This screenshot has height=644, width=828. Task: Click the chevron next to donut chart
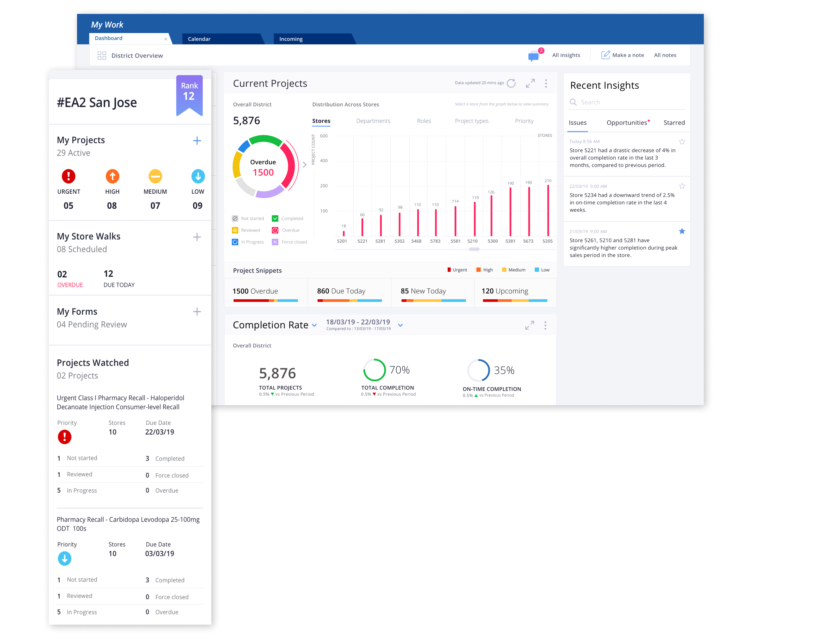[304, 165]
